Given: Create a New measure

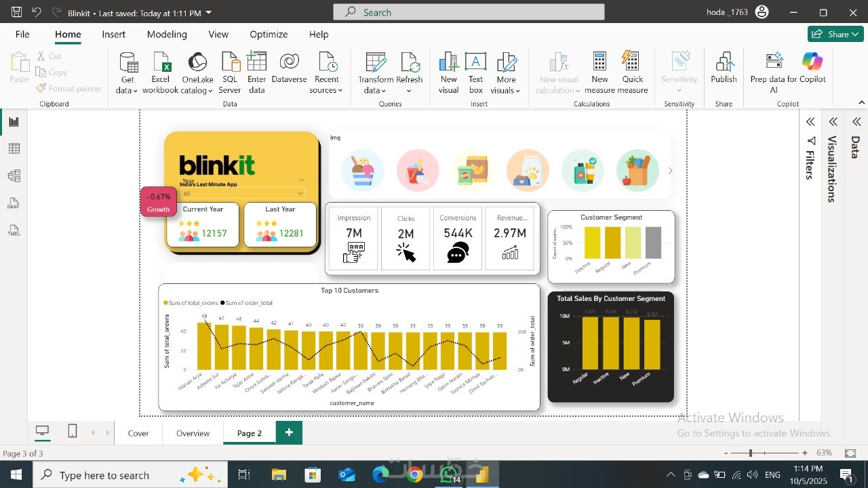Looking at the screenshot, I should coord(600,73).
